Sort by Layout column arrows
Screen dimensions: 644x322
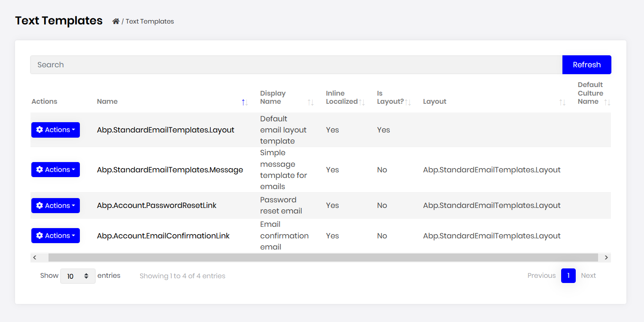click(x=562, y=102)
